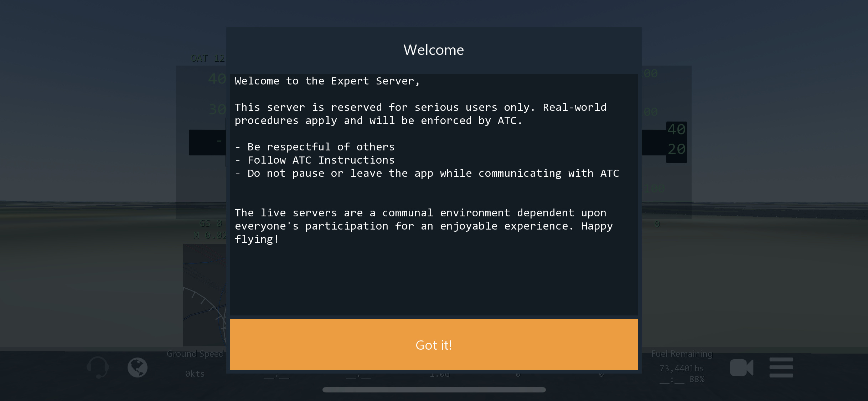
Task: Tap the Ground Speed status readout
Action: pos(195,354)
